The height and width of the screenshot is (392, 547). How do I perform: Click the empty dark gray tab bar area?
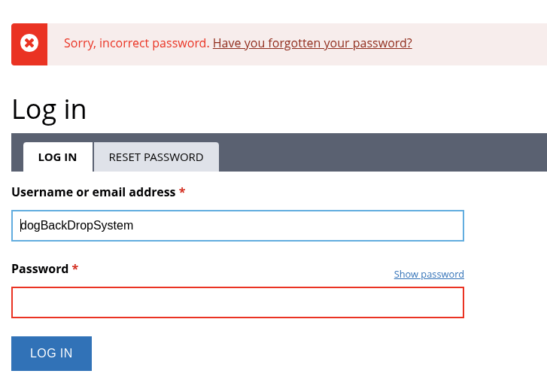click(384, 153)
